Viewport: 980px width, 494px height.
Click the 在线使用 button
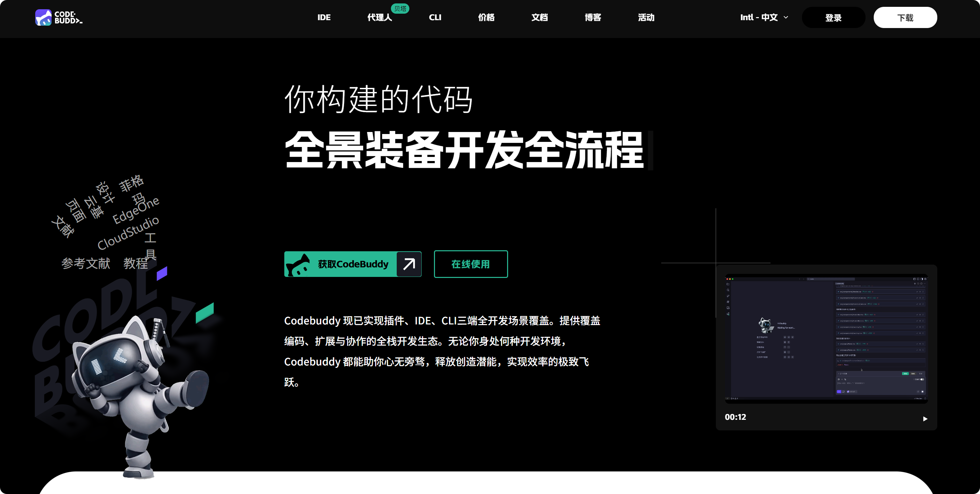pos(471,264)
